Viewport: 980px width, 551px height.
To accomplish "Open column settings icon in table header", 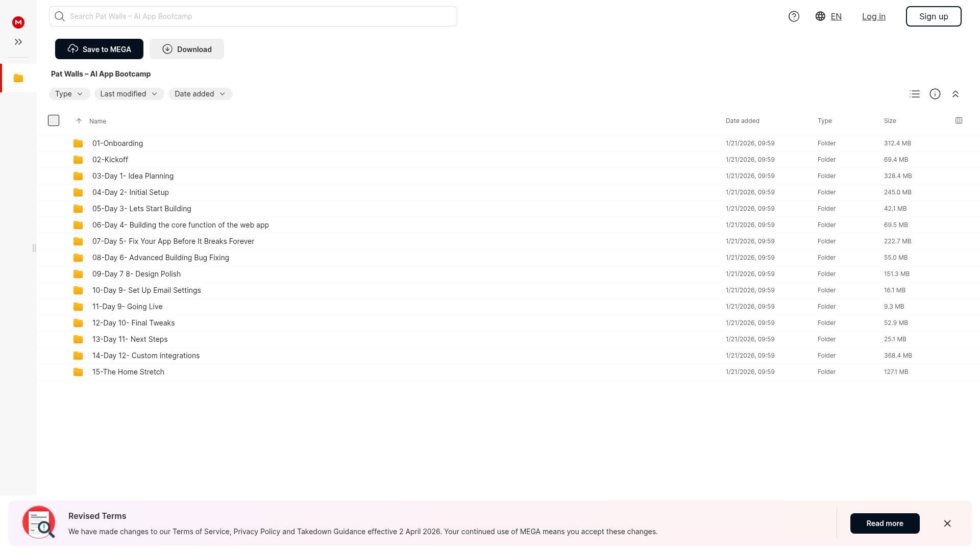I will click(959, 121).
